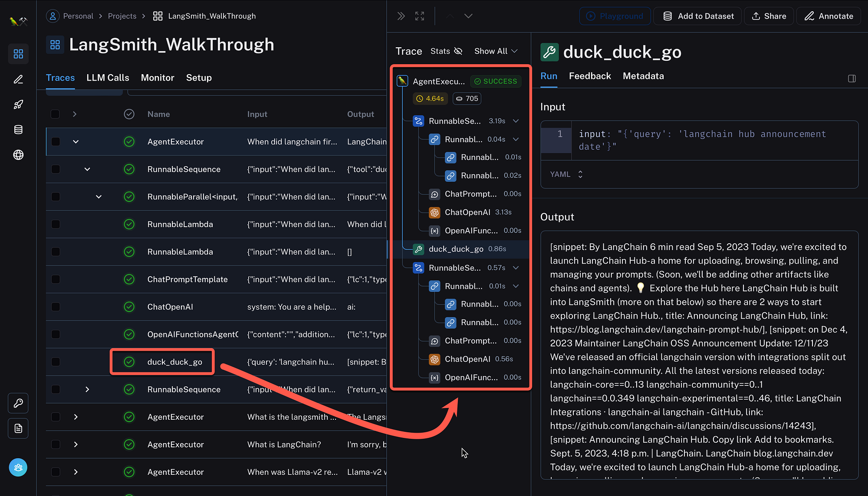868x496 pixels.
Task: Toggle the Stats visibility eye icon
Action: [458, 51]
